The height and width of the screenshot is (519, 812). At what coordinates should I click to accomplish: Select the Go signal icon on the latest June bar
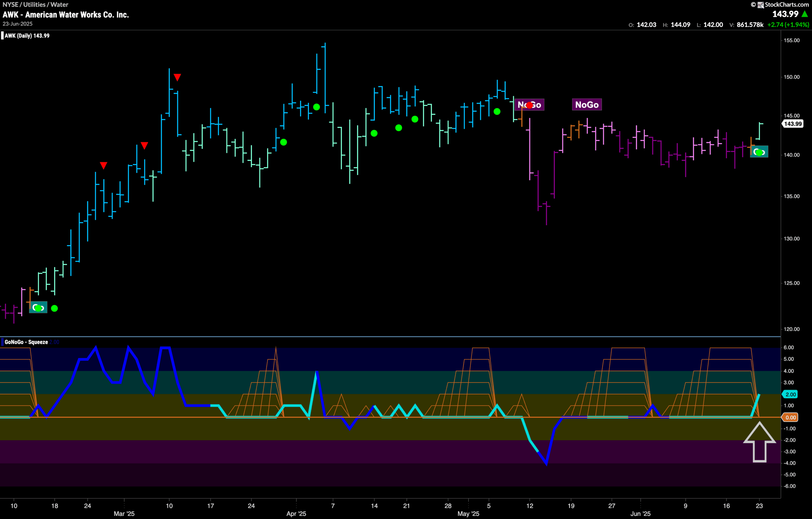click(759, 152)
